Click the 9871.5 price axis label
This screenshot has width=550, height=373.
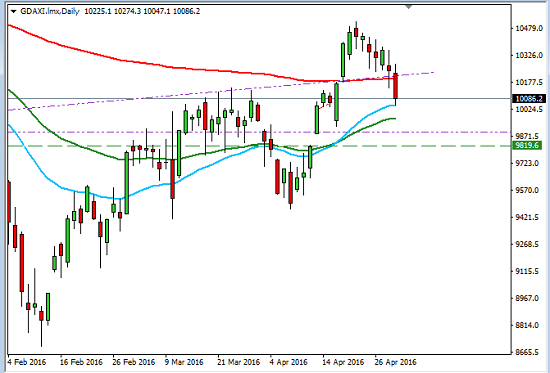click(528, 136)
